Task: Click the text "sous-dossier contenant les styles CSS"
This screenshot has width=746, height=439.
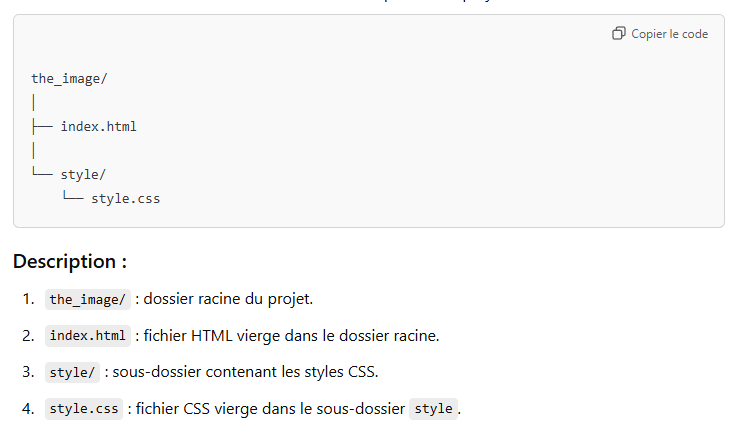Action: pos(246,372)
